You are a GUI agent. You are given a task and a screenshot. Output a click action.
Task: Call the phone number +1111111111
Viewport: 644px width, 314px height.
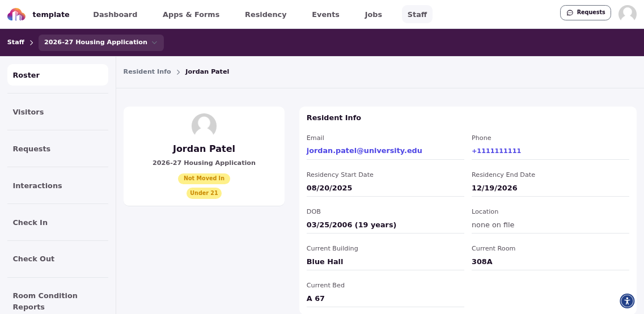(x=496, y=151)
